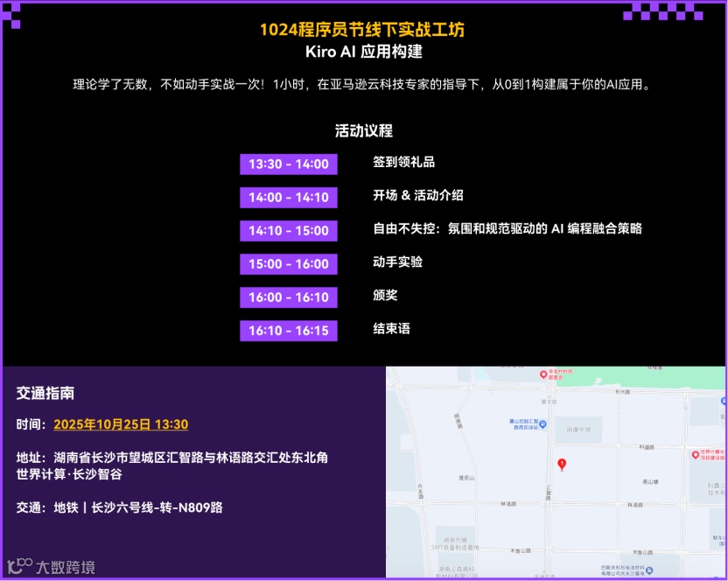Click the 16:00 - 16:10 time badge
The width and height of the screenshot is (728, 581).
pyautogui.click(x=289, y=297)
